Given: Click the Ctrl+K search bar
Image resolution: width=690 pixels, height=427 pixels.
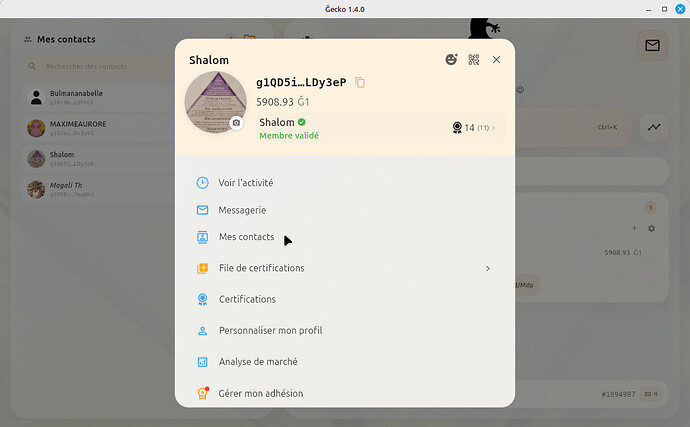Looking at the screenshot, I should (x=574, y=127).
